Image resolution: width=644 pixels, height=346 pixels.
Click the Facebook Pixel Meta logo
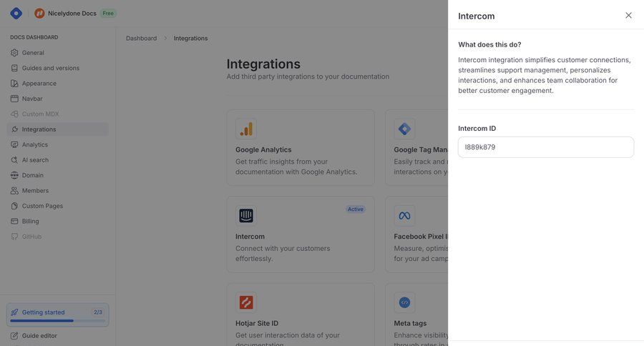404,215
